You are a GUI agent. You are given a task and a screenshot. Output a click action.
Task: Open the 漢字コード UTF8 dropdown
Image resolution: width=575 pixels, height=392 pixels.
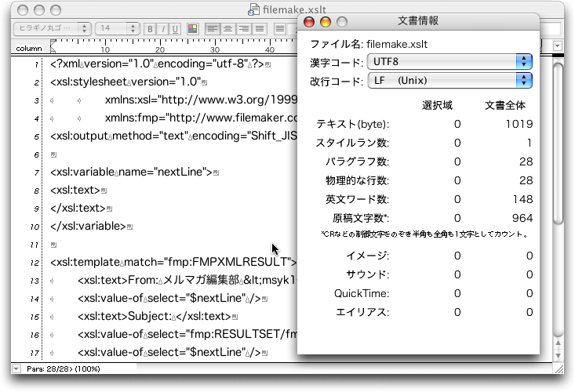(x=449, y=62)
